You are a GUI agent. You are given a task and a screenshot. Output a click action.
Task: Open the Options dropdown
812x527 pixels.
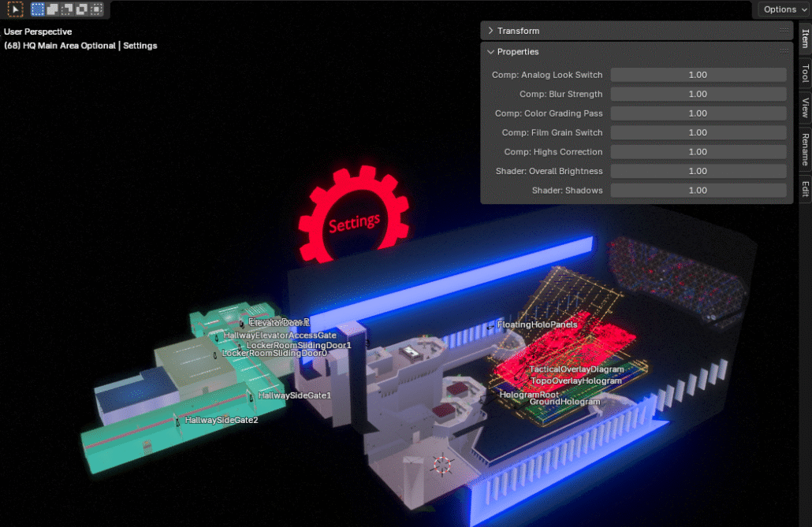point(784,9)
